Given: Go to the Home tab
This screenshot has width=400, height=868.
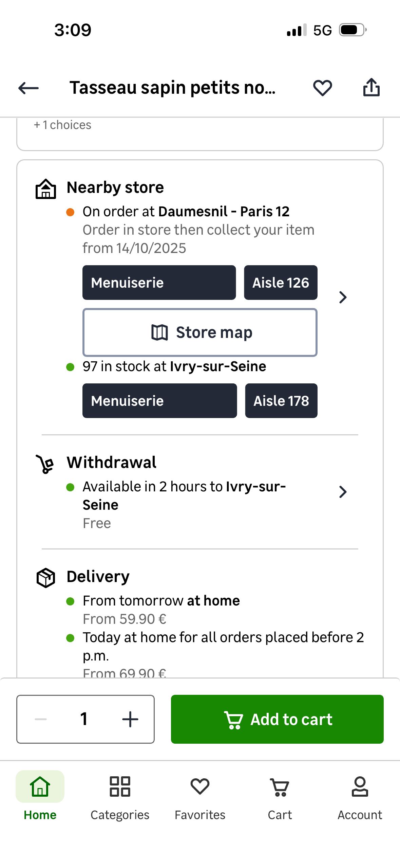Looking at the screenshot, I should (40, 795).
